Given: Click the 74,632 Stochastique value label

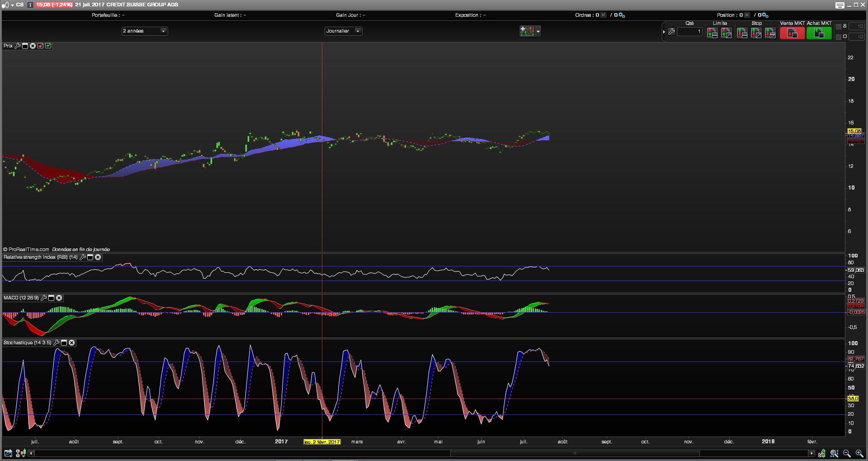Looking at the screenshot, I should point(856,366).
